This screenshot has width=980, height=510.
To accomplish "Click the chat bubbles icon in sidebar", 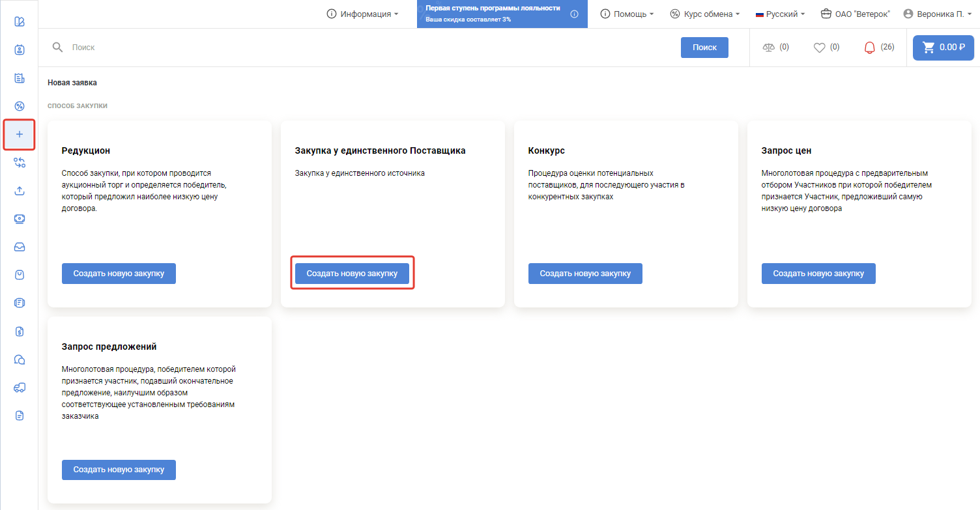I will click(20, 360).
